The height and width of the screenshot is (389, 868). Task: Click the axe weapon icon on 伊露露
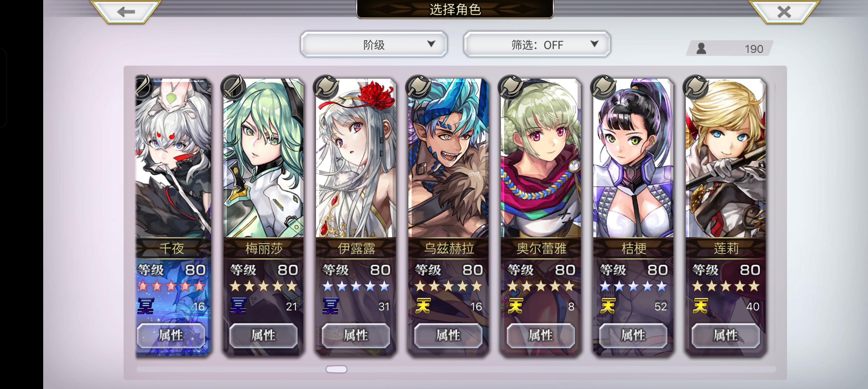(326, 86)
